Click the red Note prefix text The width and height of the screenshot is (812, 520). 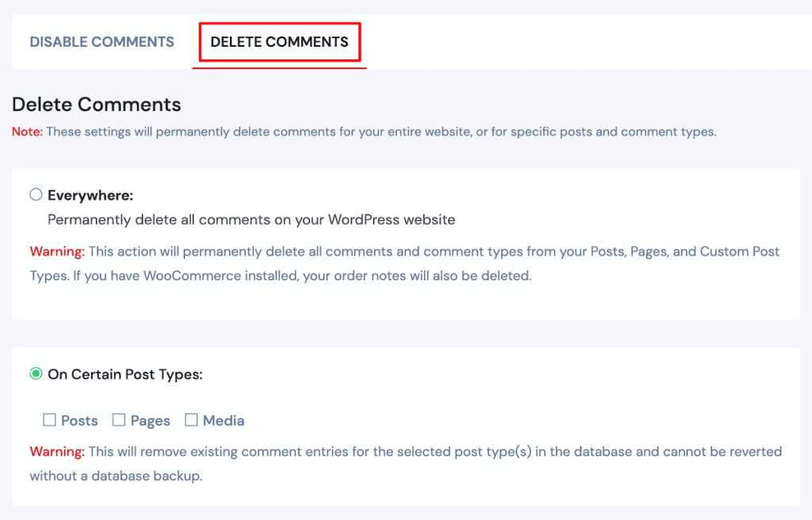(x=25, y=132)
